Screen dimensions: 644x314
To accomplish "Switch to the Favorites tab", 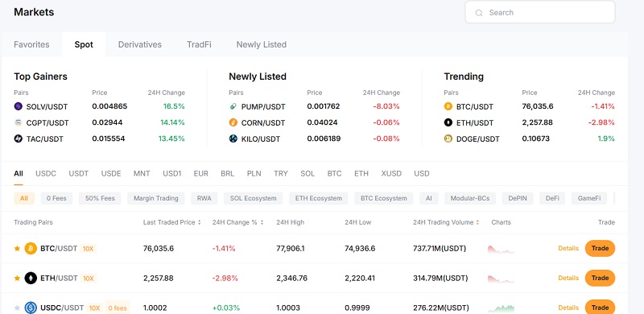I will 31,44.
